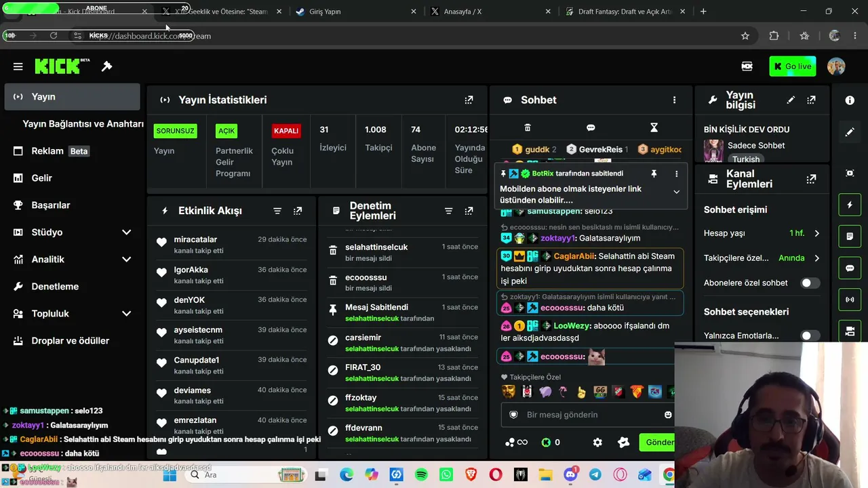Click the hourglass icon in Sohbet toolbar
This screenshot has height=488, width=868.
click(x=654, y=127)
